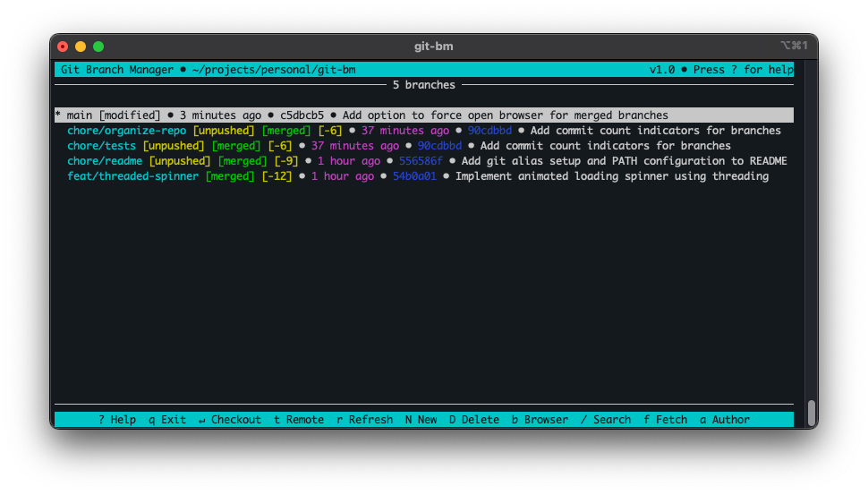Screen dimensions: 868x495
Task: Click the v1.0 version label
Action: click(x=662, y=70)
